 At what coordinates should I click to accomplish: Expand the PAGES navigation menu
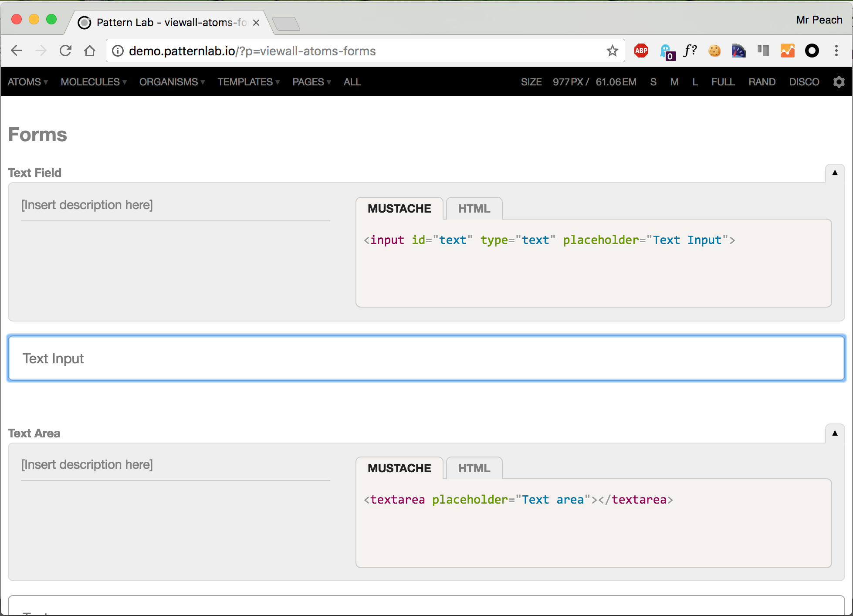312,82
